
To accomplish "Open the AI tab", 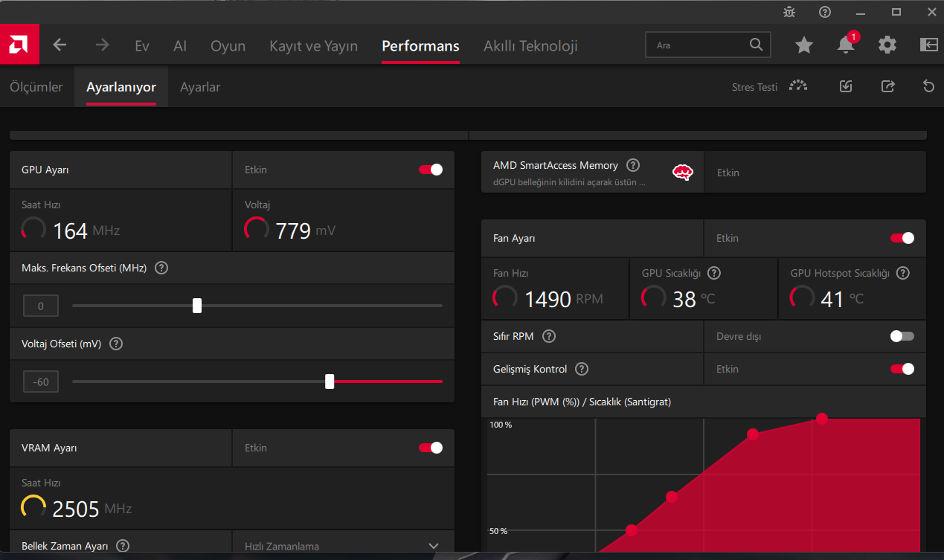I will click(180, 46).
